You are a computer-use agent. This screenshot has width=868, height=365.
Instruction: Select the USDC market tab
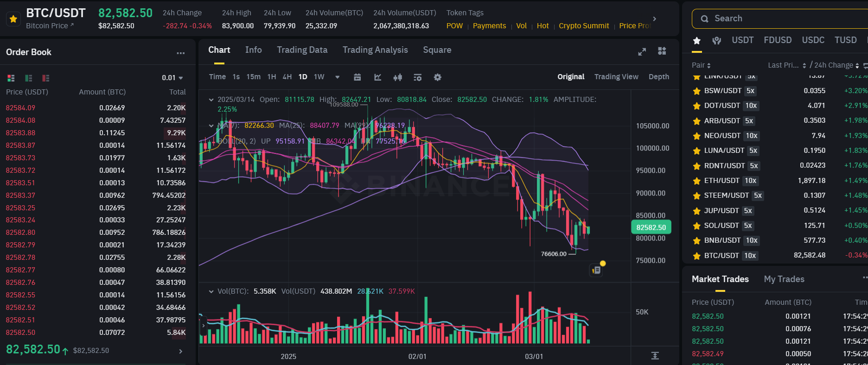click(x=813, y=40)
